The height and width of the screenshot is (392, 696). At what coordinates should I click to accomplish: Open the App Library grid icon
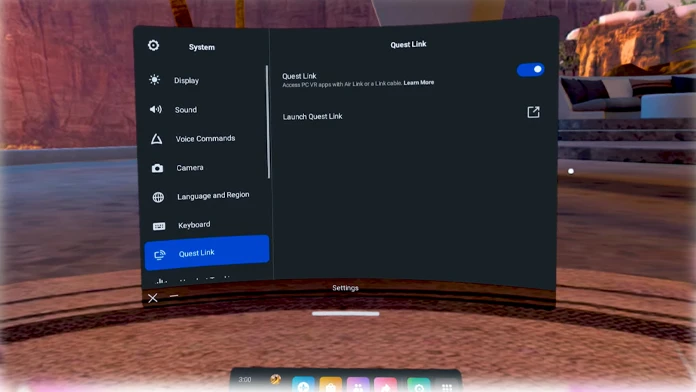pyautogui.click(x=447, y=388)
